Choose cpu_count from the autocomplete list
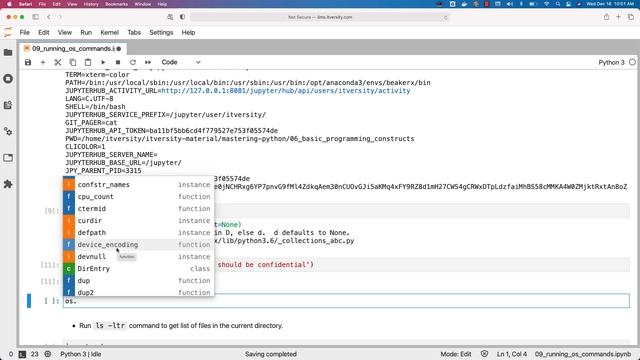The height and width of the screenshot is (360, 640). pos(138,197)
